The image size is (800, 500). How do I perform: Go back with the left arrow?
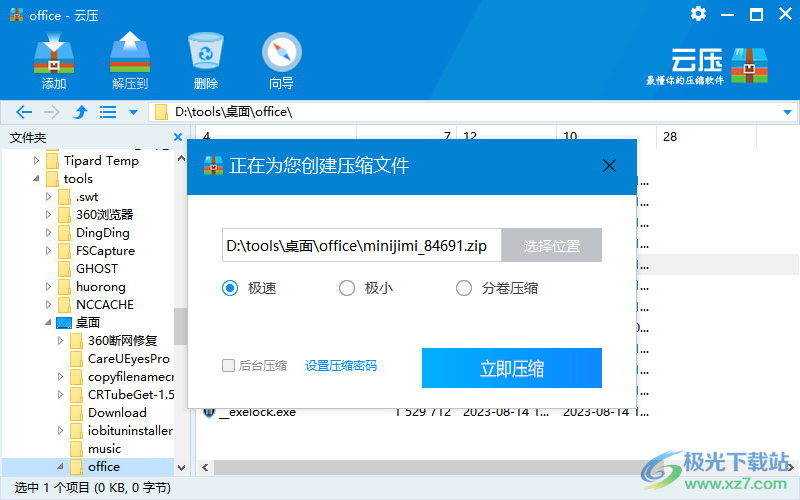(x=24, y=112)
